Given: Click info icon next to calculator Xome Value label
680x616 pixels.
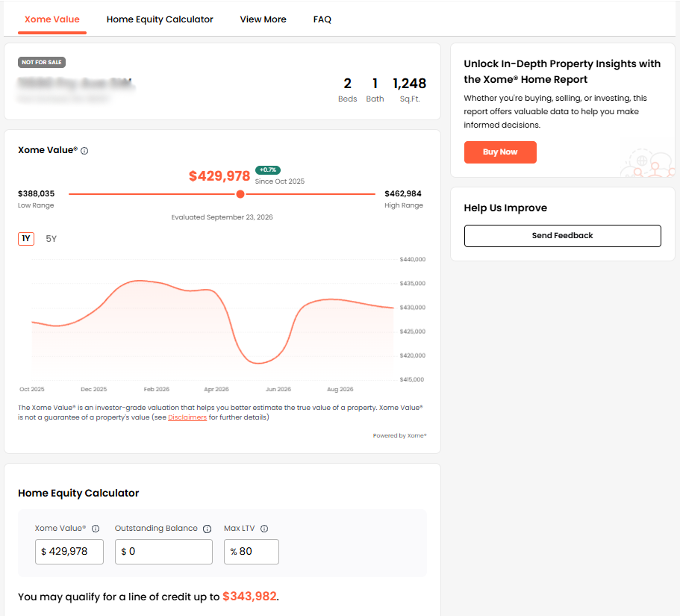Looking at the screenshot, I should (x=96, y=529).
